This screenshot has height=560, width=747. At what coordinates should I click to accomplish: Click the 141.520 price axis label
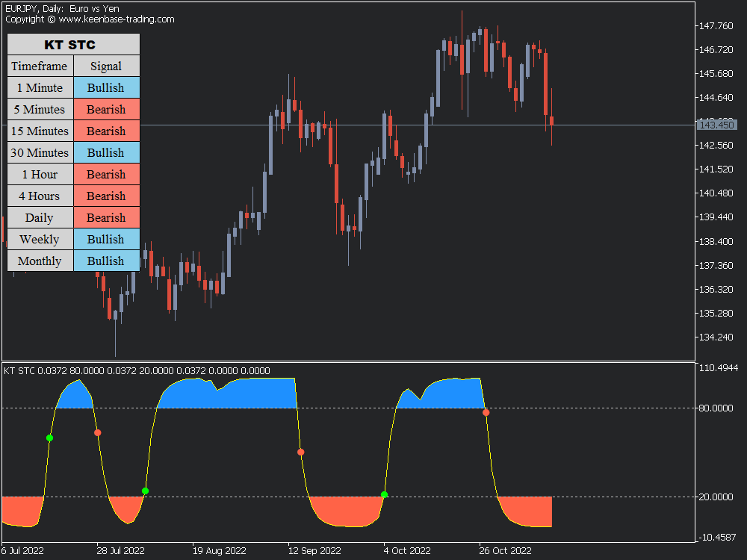(716, 169)
